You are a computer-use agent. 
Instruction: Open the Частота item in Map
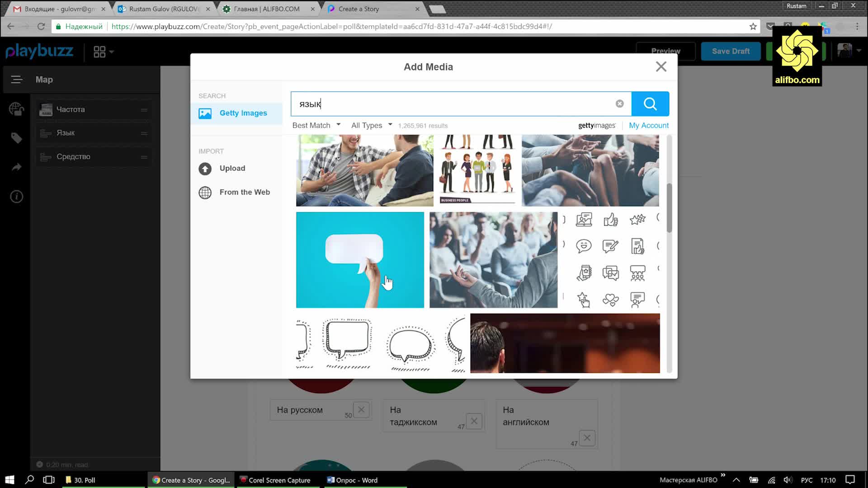click(x=94, y=109)
